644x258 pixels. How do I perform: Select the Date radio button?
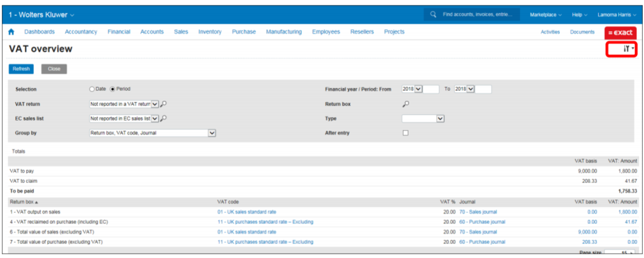tap(92, 88)
